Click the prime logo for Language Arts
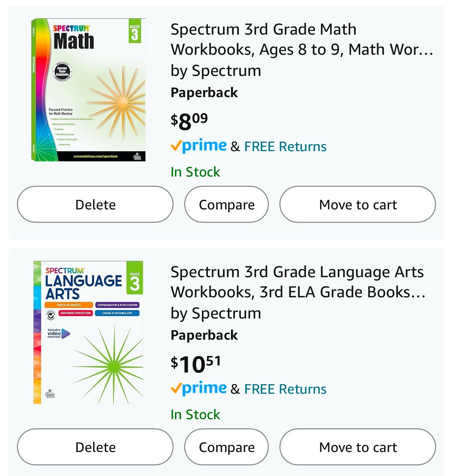The width and height of the screenshot is (453, 476). point(198,388)
